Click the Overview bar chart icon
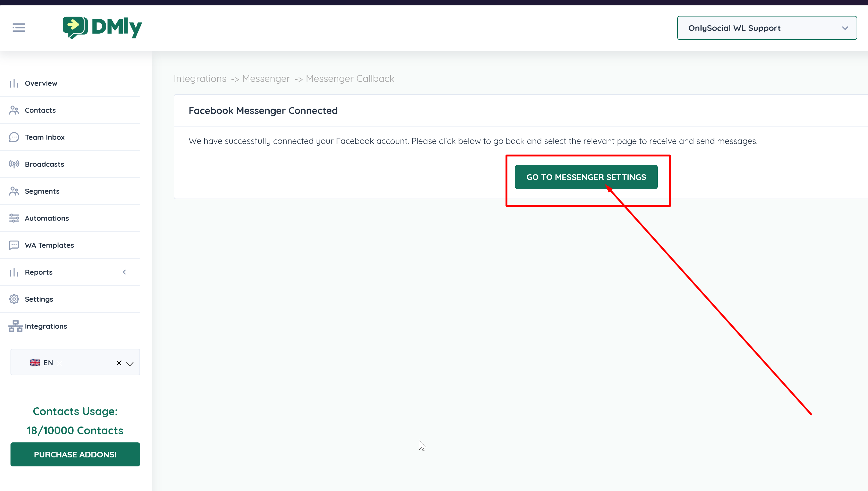Image resolution: width=868 pixels, height=491 pixels. click(x=14, y=83)
